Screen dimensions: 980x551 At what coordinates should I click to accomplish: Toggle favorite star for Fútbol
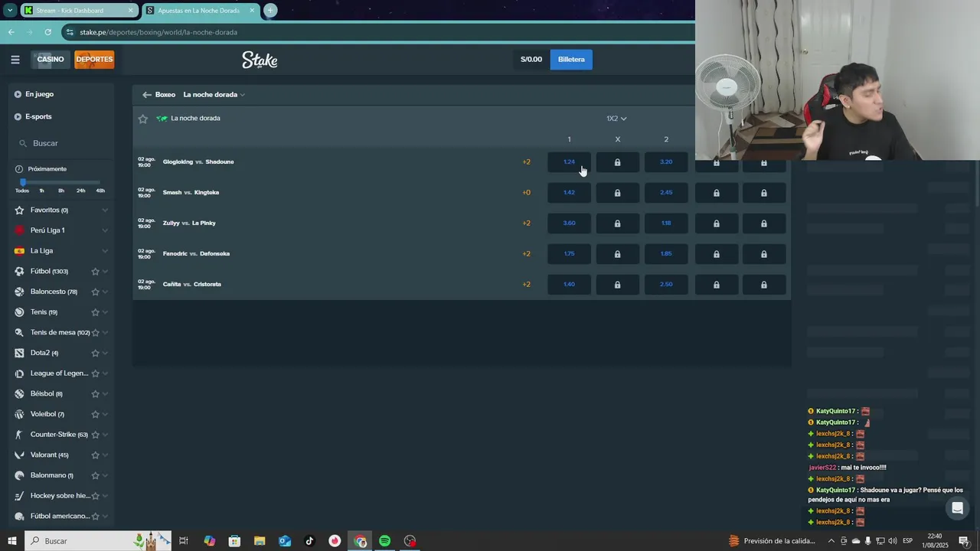coord(96,271)
